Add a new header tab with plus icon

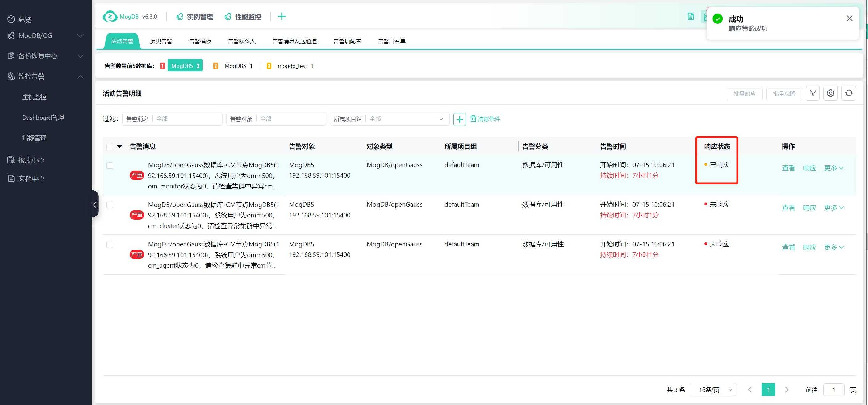[282, 16]
